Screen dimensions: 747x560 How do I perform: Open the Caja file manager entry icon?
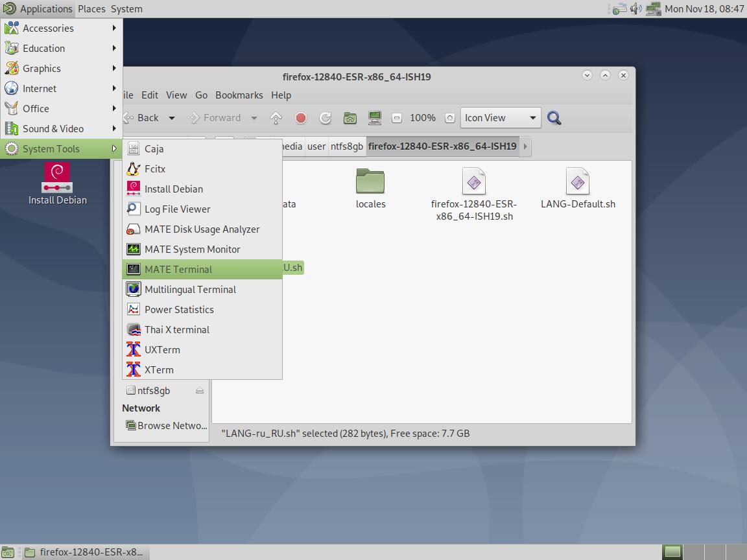(134, 148)
